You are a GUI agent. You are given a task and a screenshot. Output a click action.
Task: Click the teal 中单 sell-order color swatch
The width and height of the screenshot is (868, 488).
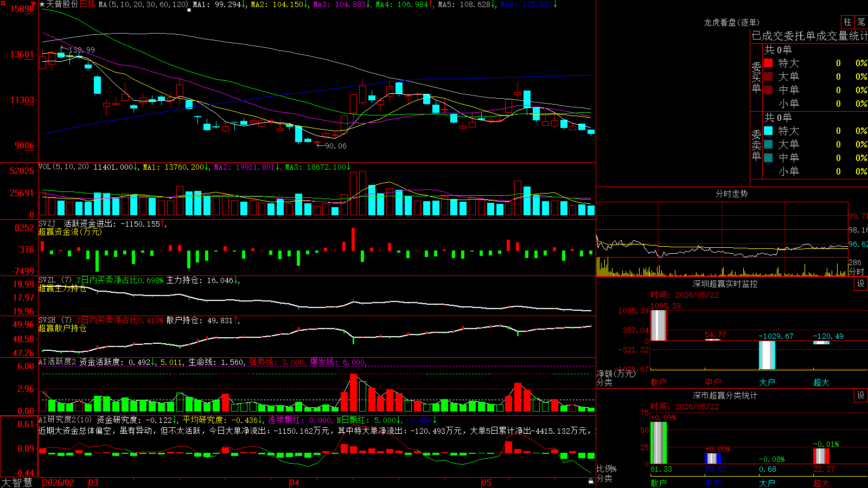768,158
